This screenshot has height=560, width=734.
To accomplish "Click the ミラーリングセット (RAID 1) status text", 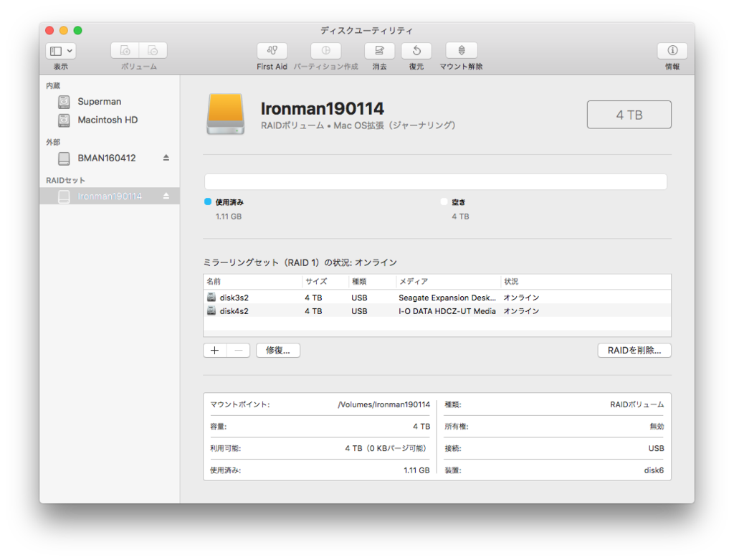I will point(300,262).
